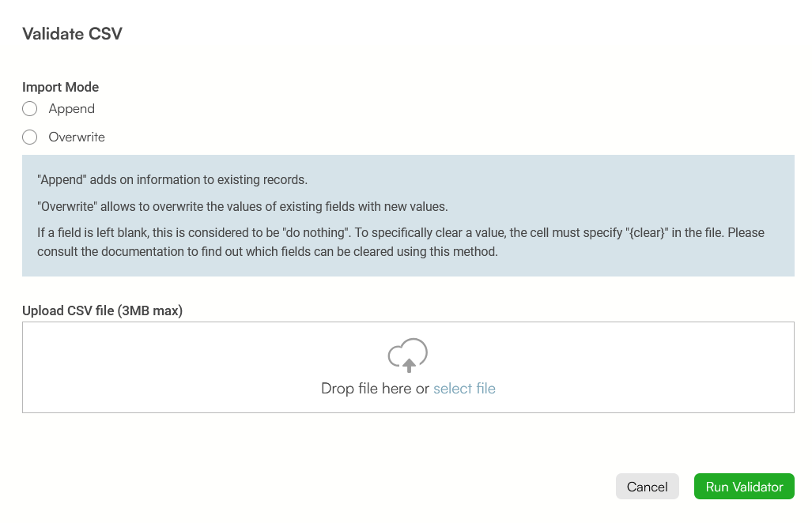Viewport: 812px width, 523px height.
Task: Select the Append radio button
Action: coord(29,109)
